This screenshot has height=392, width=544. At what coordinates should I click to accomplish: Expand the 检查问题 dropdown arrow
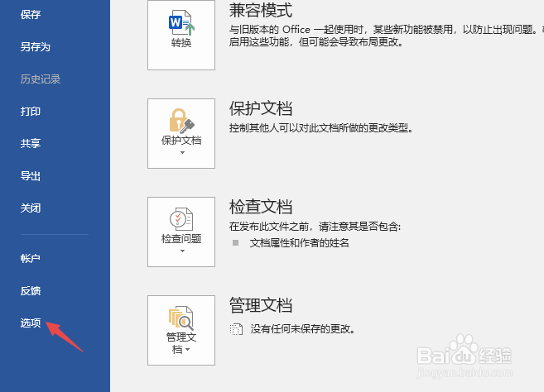pyautogui.click(x=182, y=251)
